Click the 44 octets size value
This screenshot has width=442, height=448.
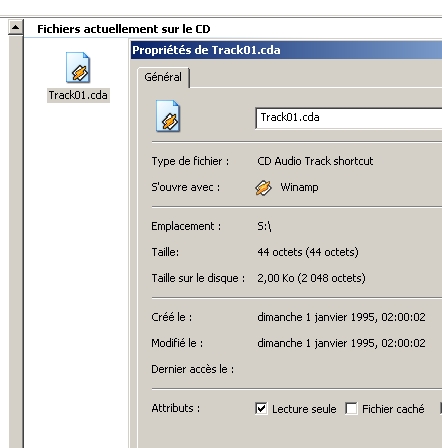tap(308, 252)
